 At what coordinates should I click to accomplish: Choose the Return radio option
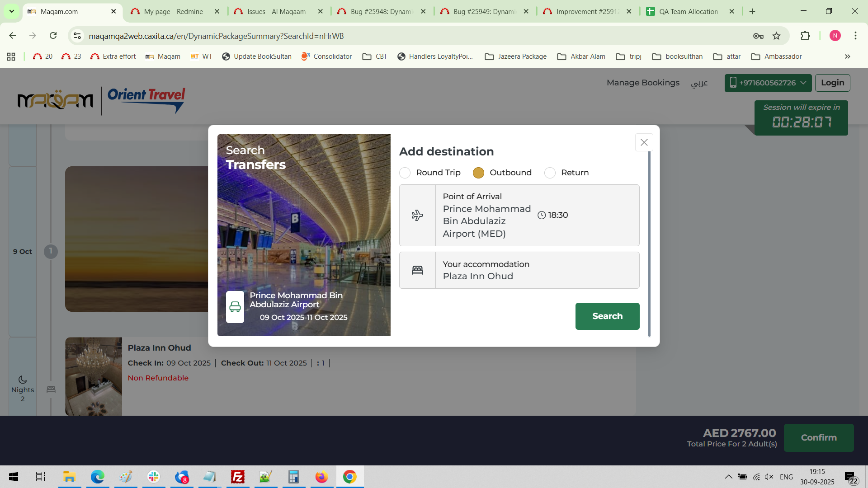(550, 173)
